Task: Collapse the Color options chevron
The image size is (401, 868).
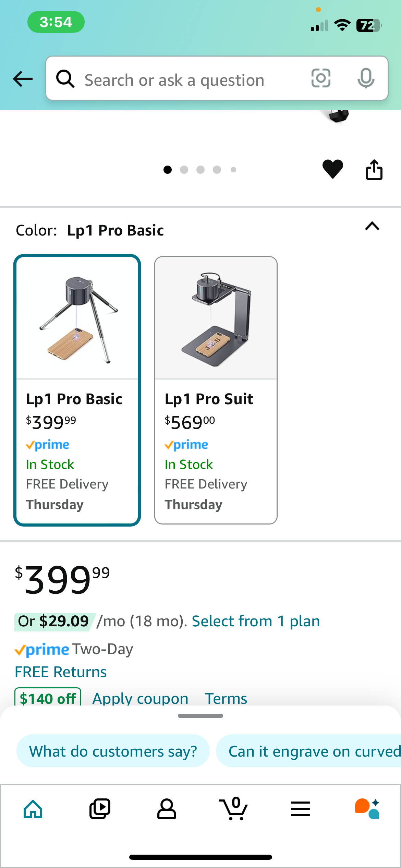Action: [372, 226]
